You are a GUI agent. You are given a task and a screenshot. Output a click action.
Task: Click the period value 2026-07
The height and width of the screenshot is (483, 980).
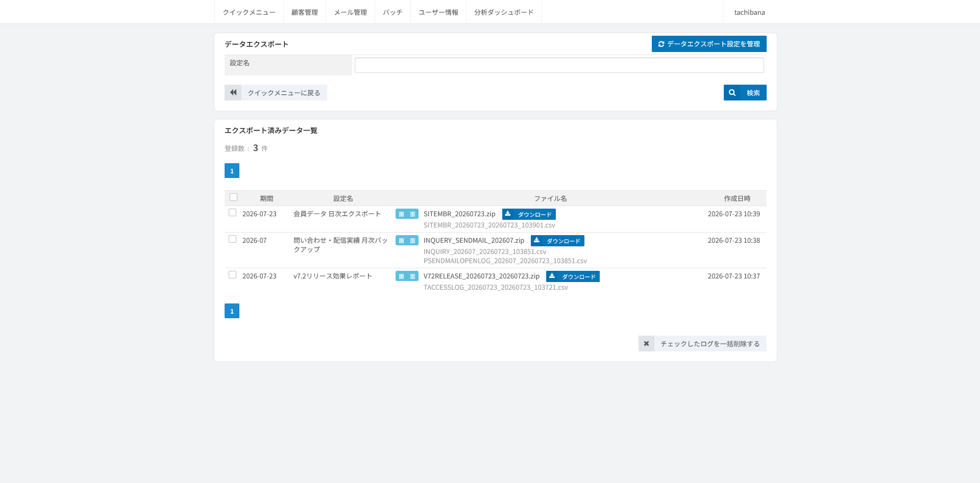click(254, 240)
